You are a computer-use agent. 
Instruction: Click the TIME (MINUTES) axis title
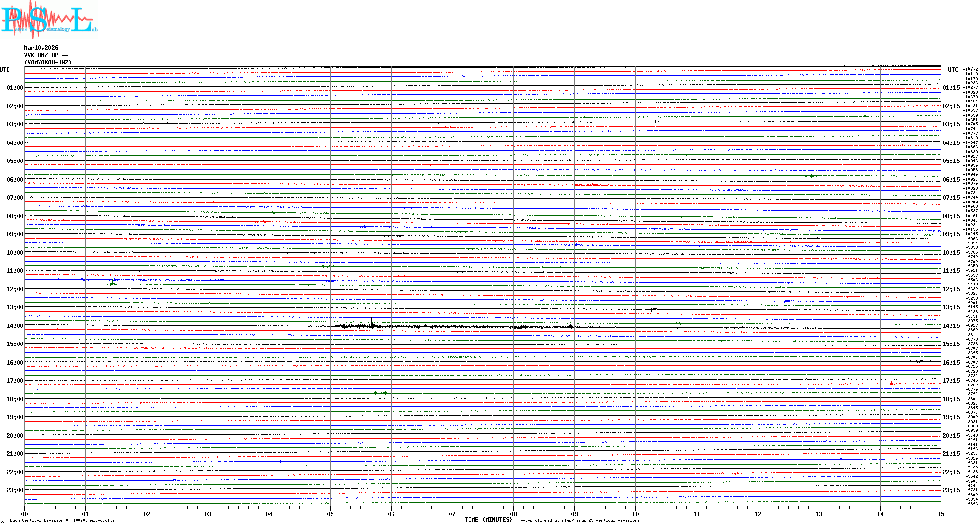[x=488, y=520]
